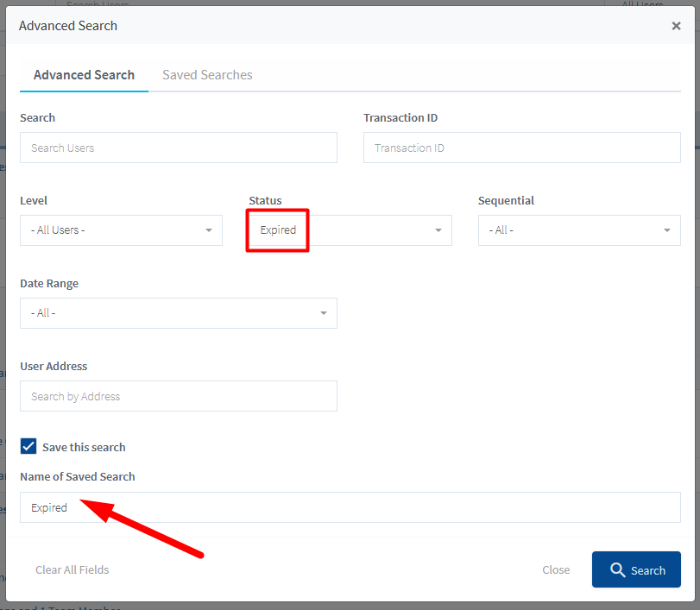The width and height of the screenshot is (700, 610).
Task: Click the Name of Saved Search label
Action: point(77,476)
